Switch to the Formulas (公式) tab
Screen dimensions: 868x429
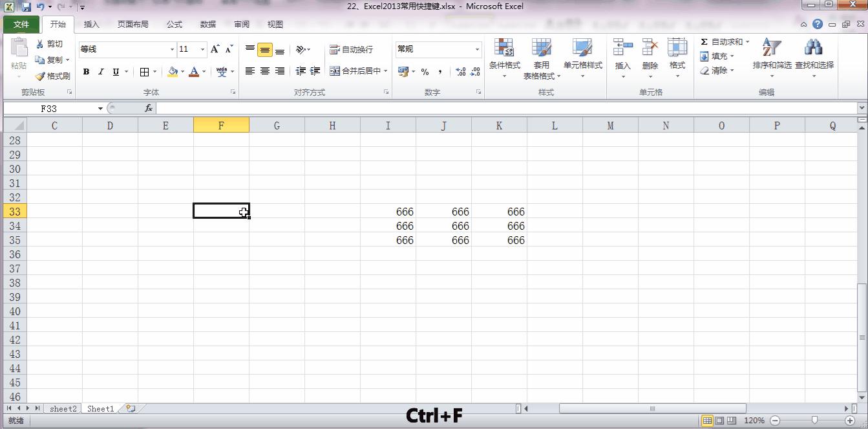coord(174,25)
